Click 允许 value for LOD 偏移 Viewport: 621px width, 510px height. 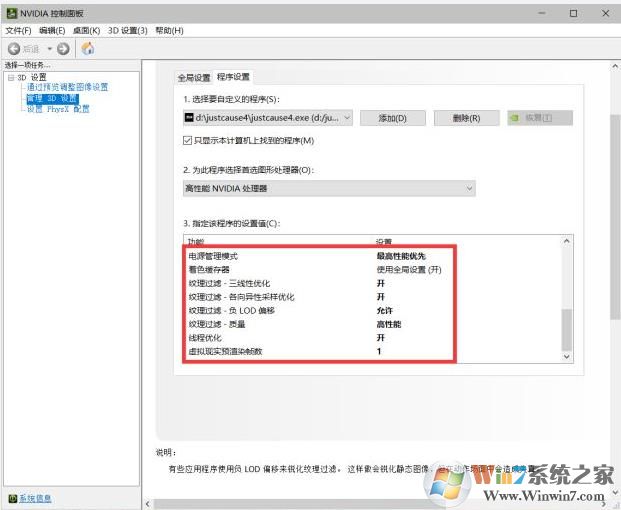click(x=385, y=310)
